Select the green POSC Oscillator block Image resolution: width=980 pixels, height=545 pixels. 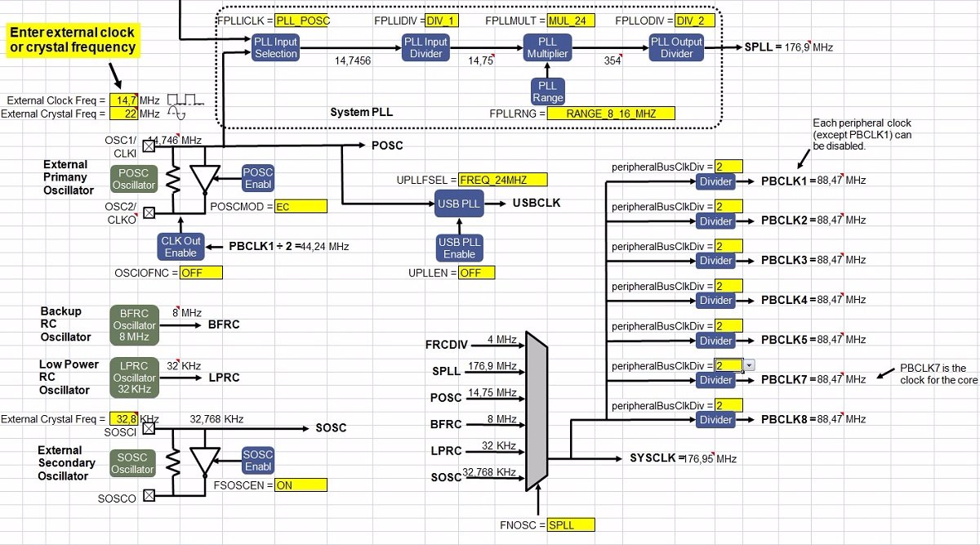134,178
